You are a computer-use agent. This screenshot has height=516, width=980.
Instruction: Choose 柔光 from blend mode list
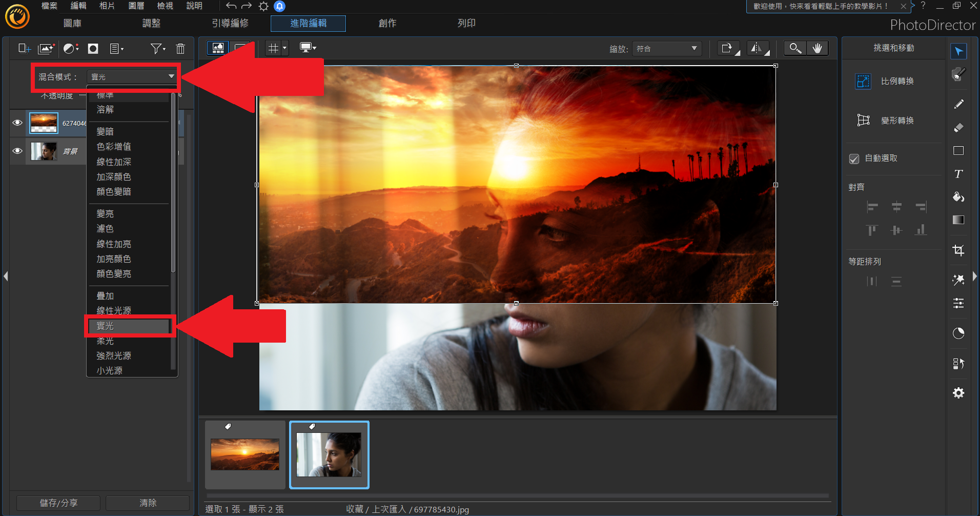click(106, 341)
